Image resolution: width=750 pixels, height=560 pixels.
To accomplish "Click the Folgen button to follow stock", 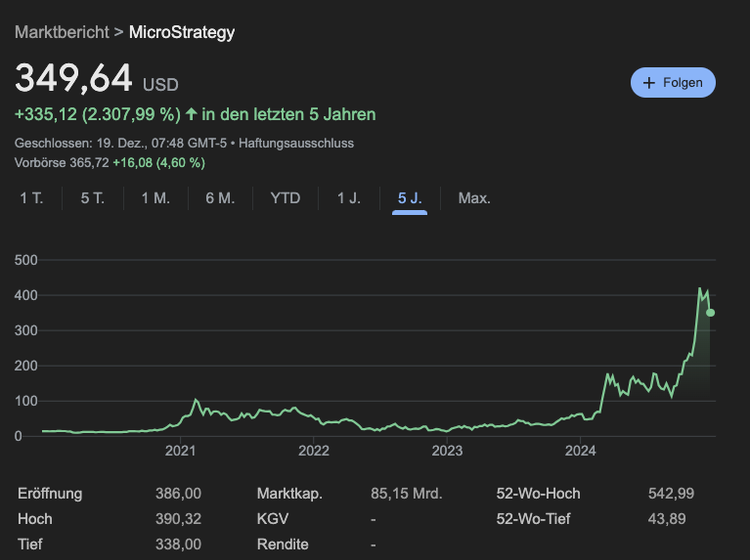I will coord(673,83).
